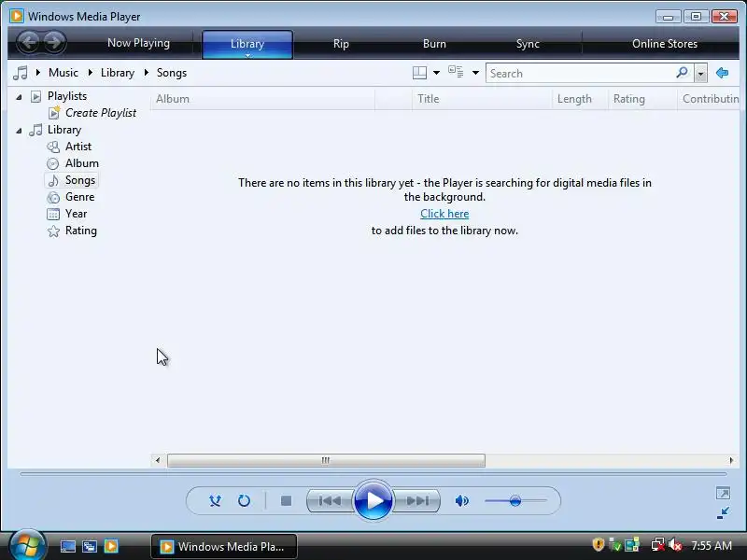Image resolution: width=747 pixels, height=560 pixels.
Task: Switch to the Library tab
Action: pos(247,44)
